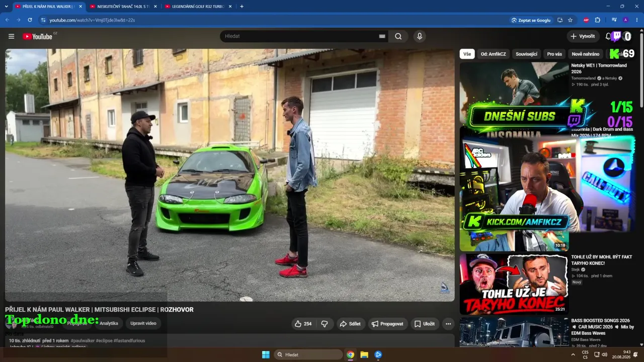The width and height of the screenshot is (644, 362).
Task: Click the Uložit save button
Action: [x=424, y=324]
